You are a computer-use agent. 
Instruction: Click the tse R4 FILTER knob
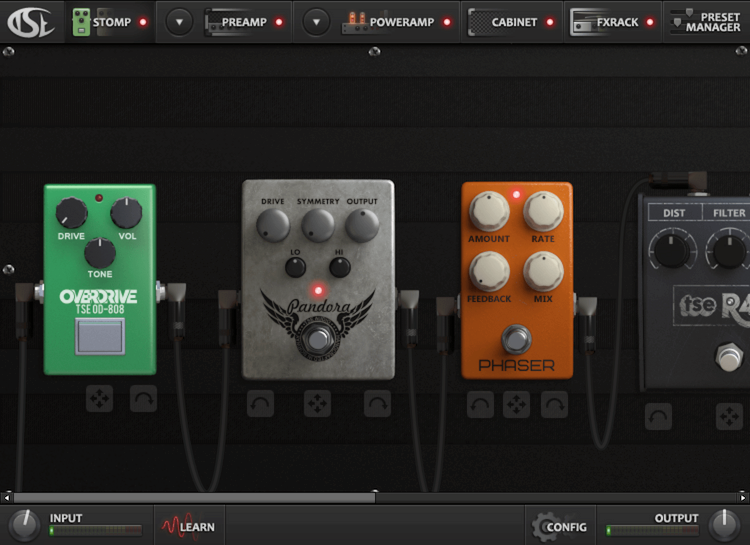point(728,250)
